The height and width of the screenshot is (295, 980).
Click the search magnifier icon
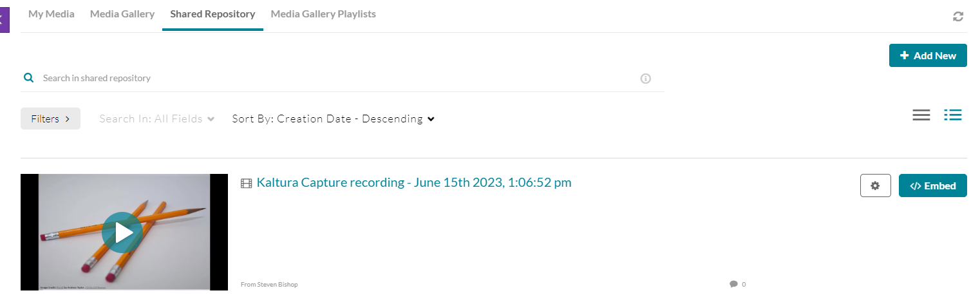[28, 78]
